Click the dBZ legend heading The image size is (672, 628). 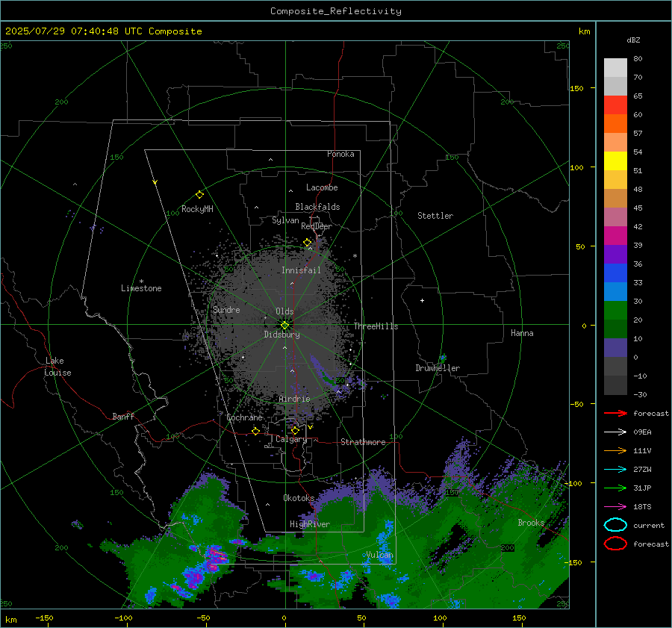pos(633,40)
